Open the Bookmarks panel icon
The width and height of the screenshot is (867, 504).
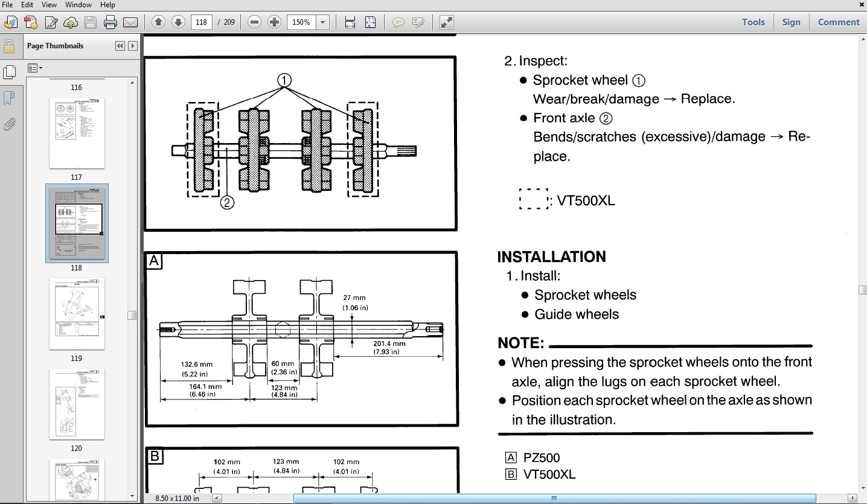pyautogui.click(x=9, y=98)
